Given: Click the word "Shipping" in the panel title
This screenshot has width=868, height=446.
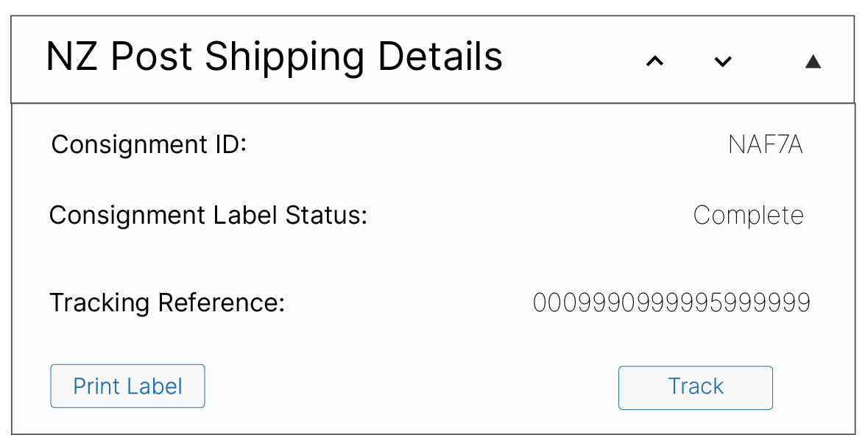Looking at the screenshot, I should [286, 57].
